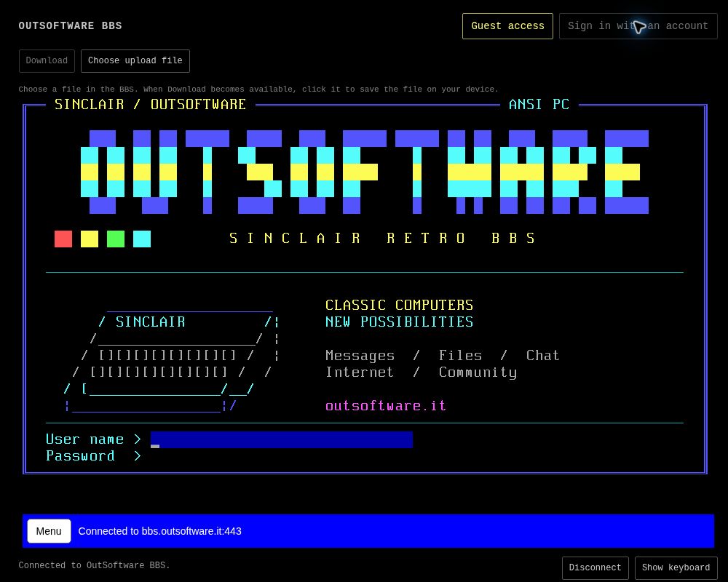Click the Password prompt line
Viewport: 728px width, 582px height.
(x=93, y=455)
